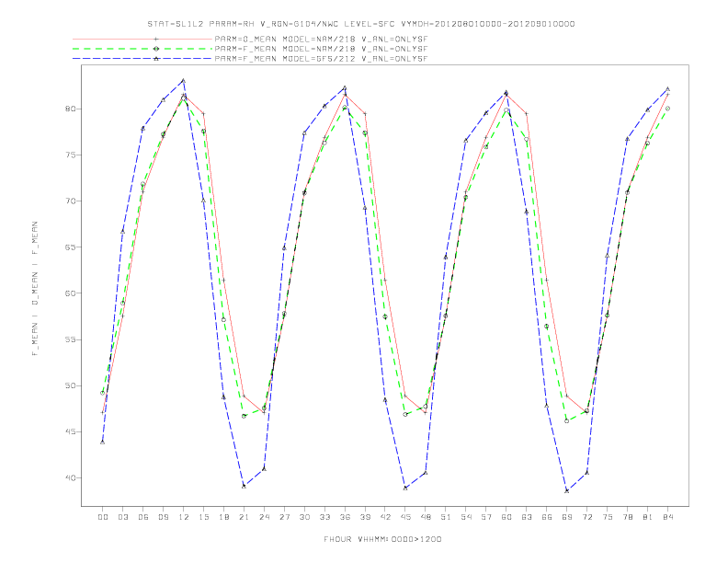Select the blue F_MEAN GFS/212 legend label
The width and height of the screenshot is (728, 563).
(x=322, y=59)
